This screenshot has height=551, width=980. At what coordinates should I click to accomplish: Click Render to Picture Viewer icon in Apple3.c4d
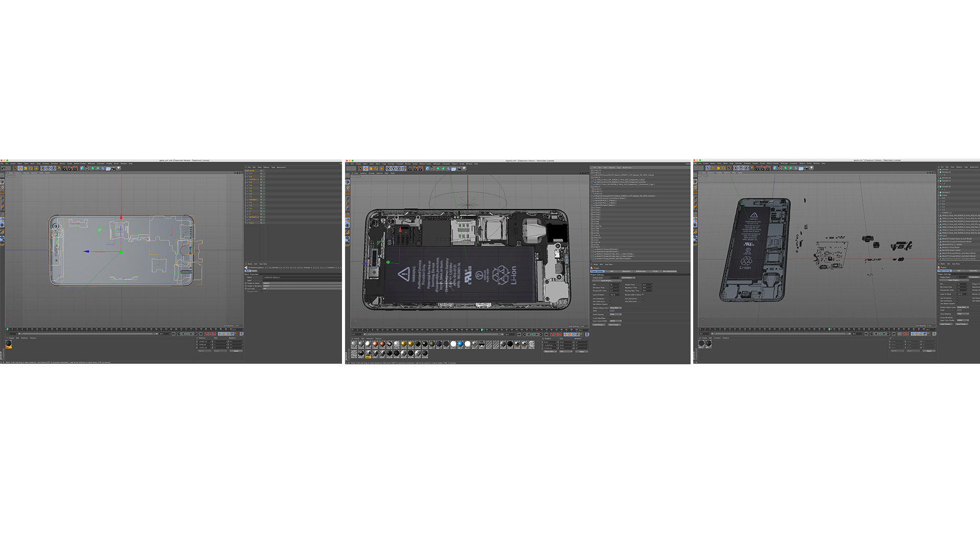[416, 168]
